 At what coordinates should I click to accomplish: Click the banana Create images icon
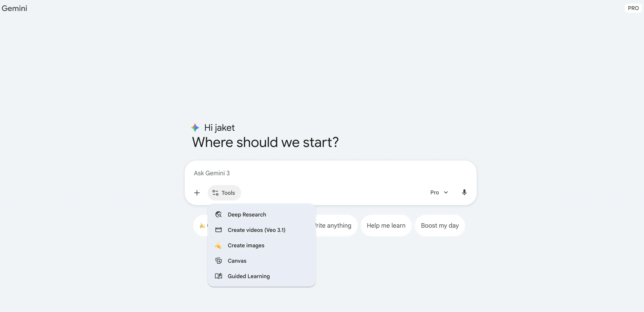[x=219, y=245]
